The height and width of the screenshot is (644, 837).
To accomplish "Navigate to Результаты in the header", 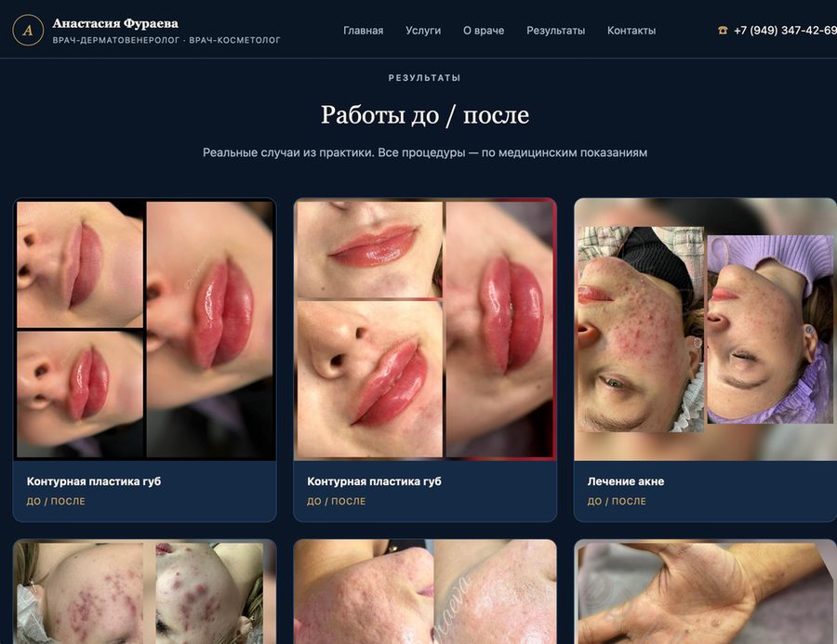I will (556, 31).
